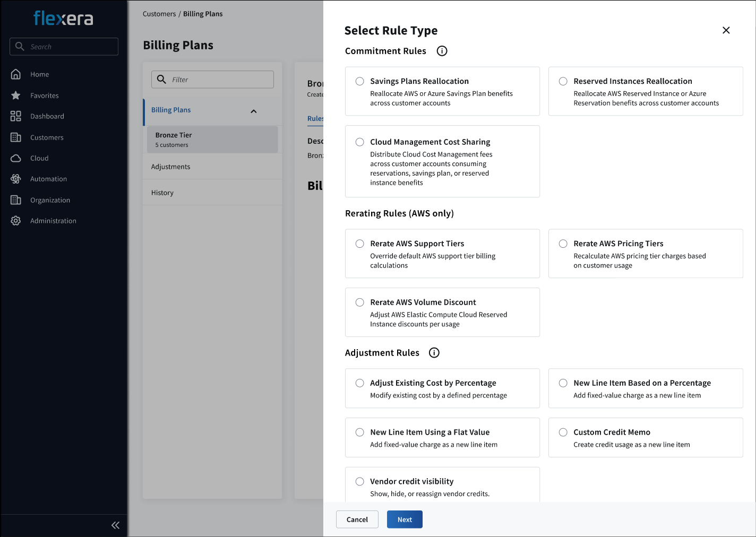Click the Administration gear icon

coord(16,221)
